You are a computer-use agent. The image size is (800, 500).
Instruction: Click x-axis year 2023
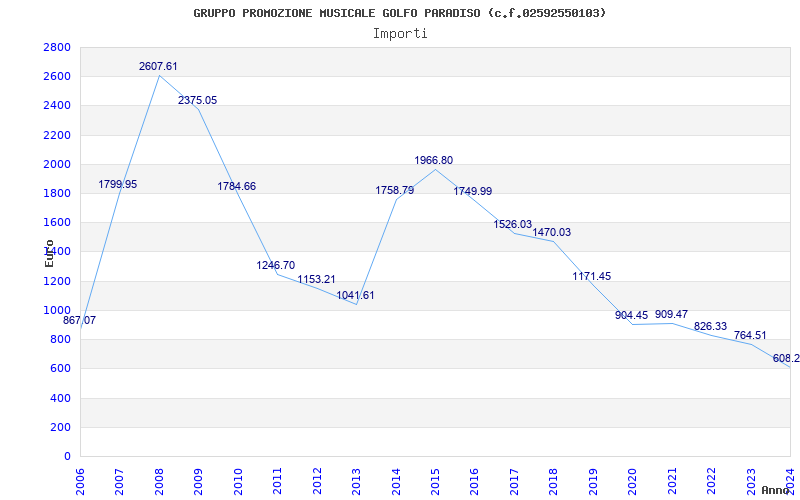tap(751, 481)
